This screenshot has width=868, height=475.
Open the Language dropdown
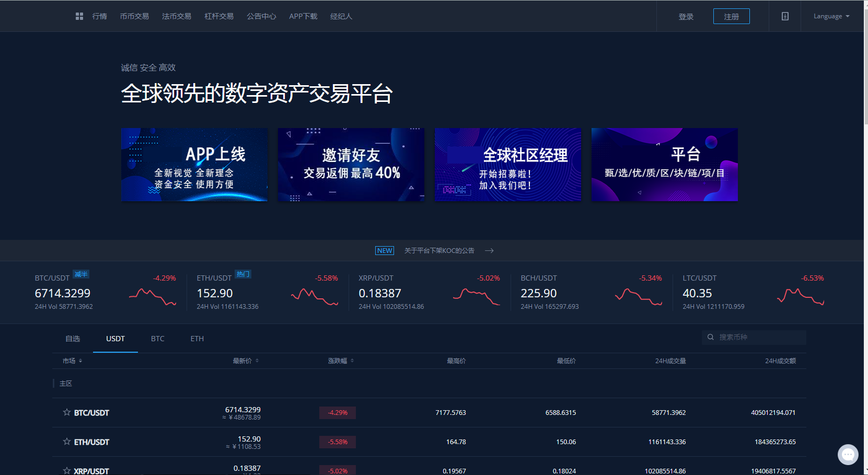tap(831, 16)
